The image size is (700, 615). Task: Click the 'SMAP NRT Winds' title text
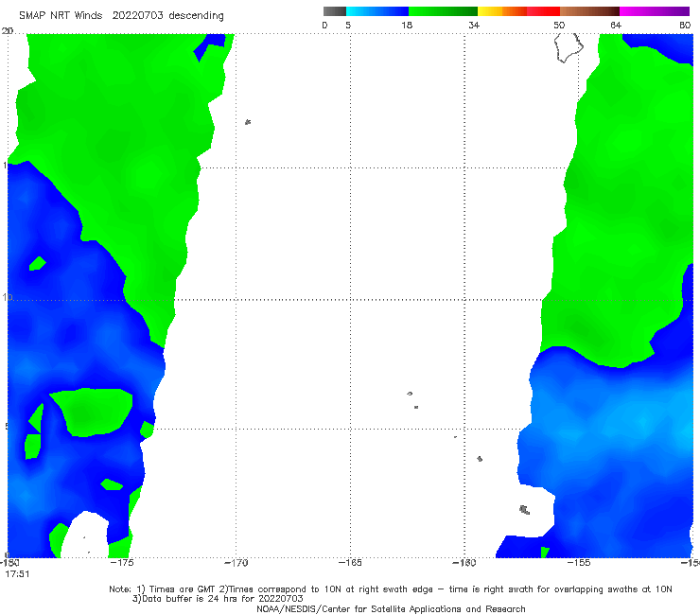tap(61, 15)
